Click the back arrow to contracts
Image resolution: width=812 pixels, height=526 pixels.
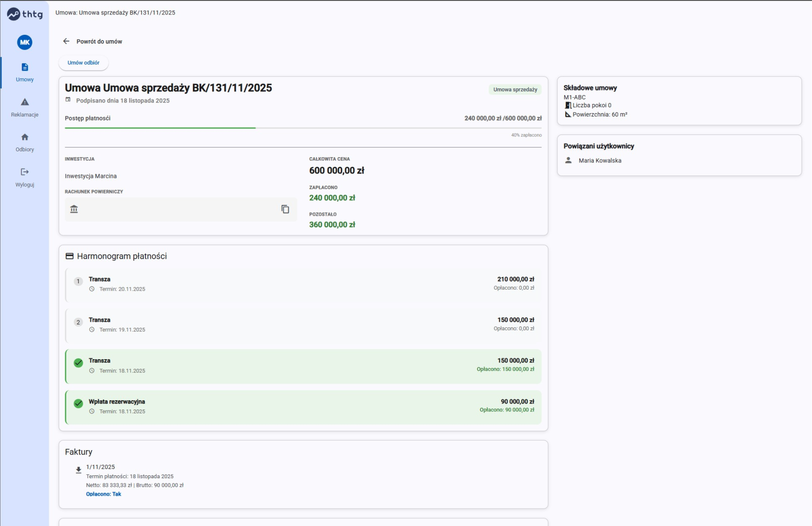pos(66,41)
